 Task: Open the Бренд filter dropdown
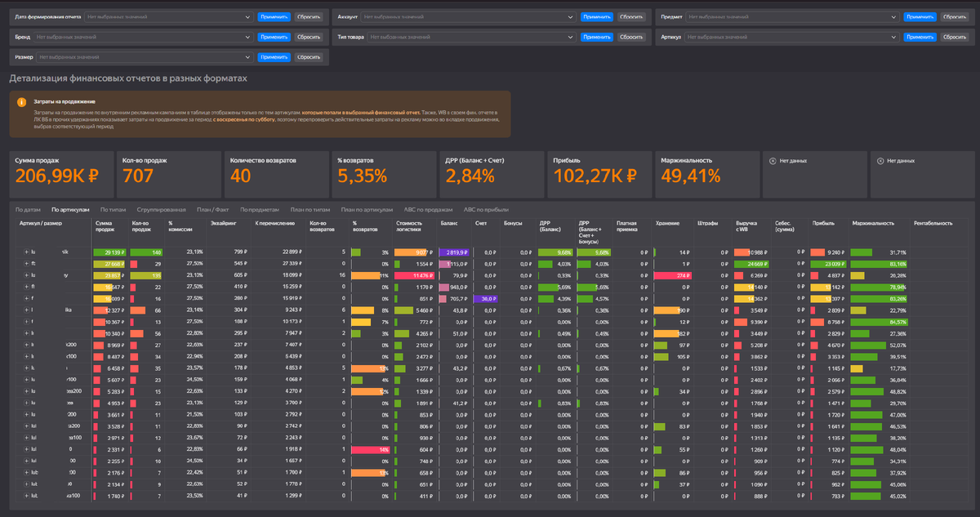click(x=144, y=37)
